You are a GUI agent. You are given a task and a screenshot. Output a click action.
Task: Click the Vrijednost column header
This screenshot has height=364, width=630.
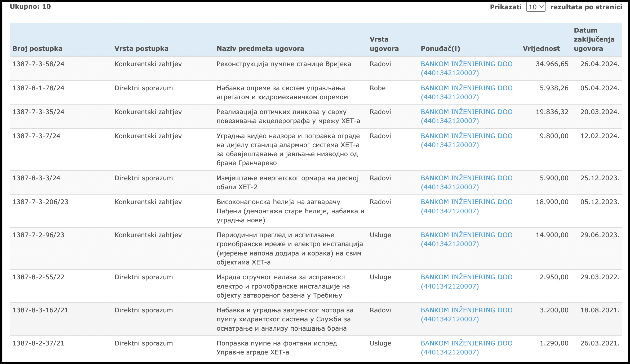point(541,49)
